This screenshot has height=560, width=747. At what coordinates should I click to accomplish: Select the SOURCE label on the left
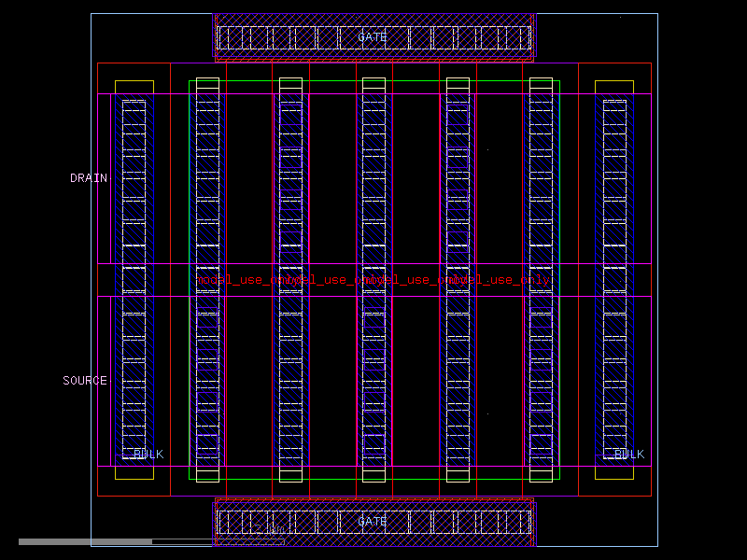[82, 380]
